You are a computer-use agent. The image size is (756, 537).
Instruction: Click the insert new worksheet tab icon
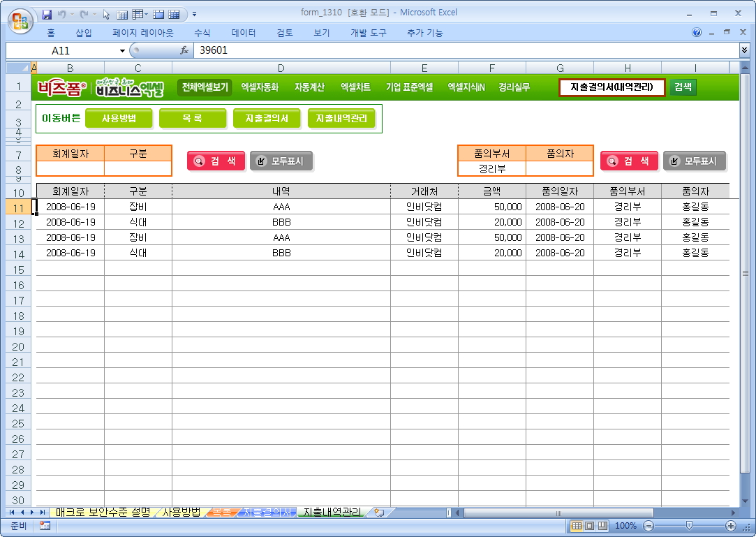pyautogui.click(x=379, y=513)
